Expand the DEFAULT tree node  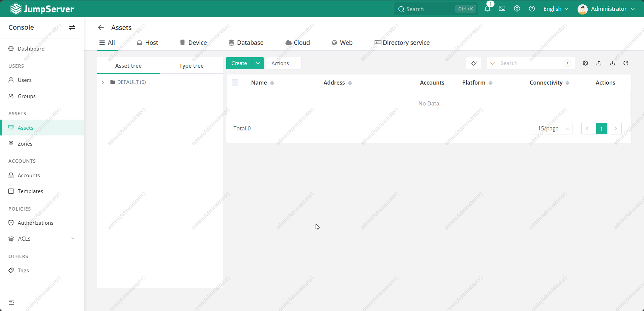(103, 82)
